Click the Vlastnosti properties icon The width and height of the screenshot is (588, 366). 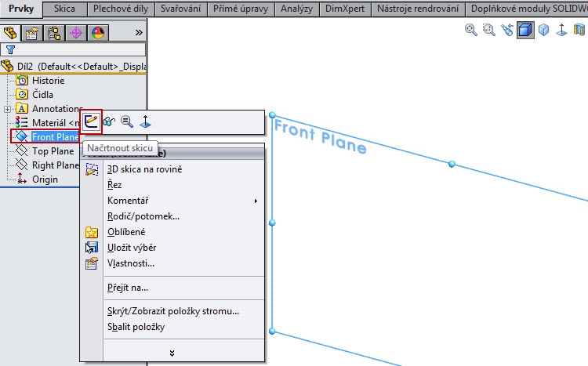92,263
